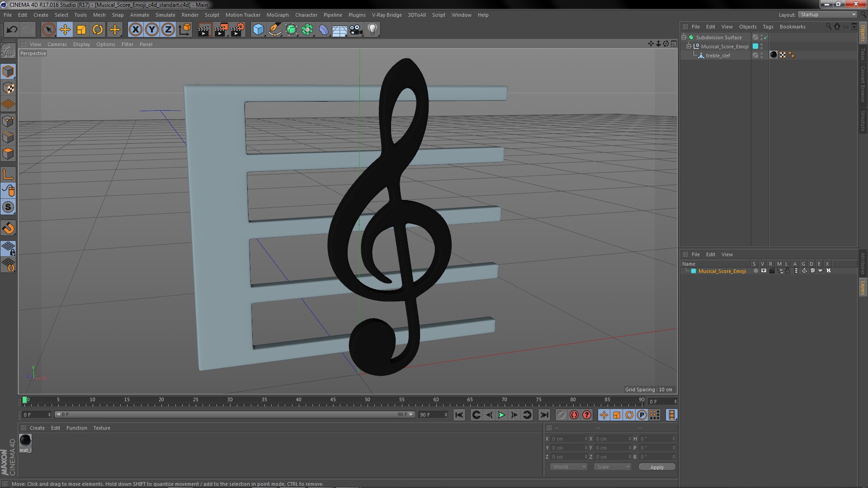868x488 pixels.
Task: Toggle Musical_Score_Emoji layer view visibility
Action: tap(764, 271)
